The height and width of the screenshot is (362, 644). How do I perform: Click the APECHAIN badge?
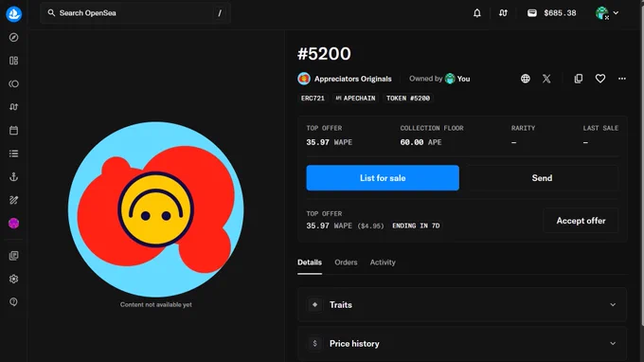[x=355, y=99]
